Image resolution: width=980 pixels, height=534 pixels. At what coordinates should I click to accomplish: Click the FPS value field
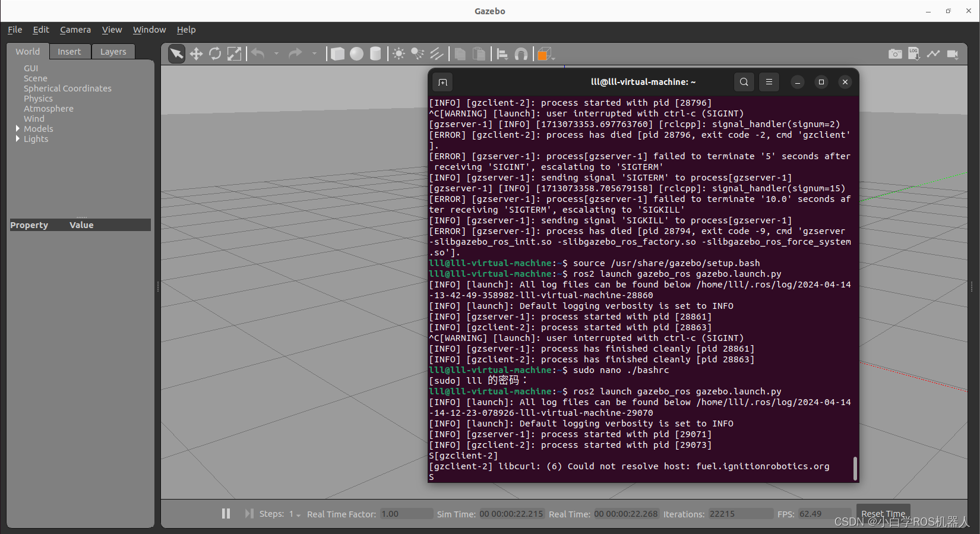point(824,514)
